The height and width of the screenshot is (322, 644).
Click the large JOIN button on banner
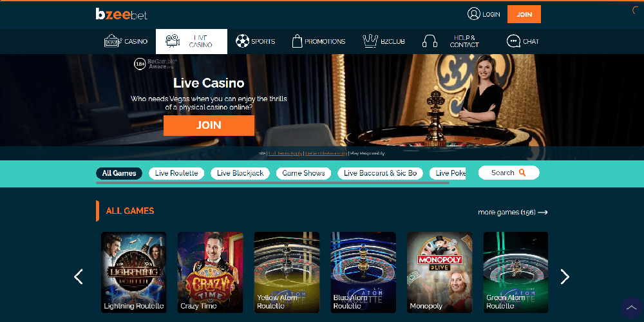(x=209, y=126)
